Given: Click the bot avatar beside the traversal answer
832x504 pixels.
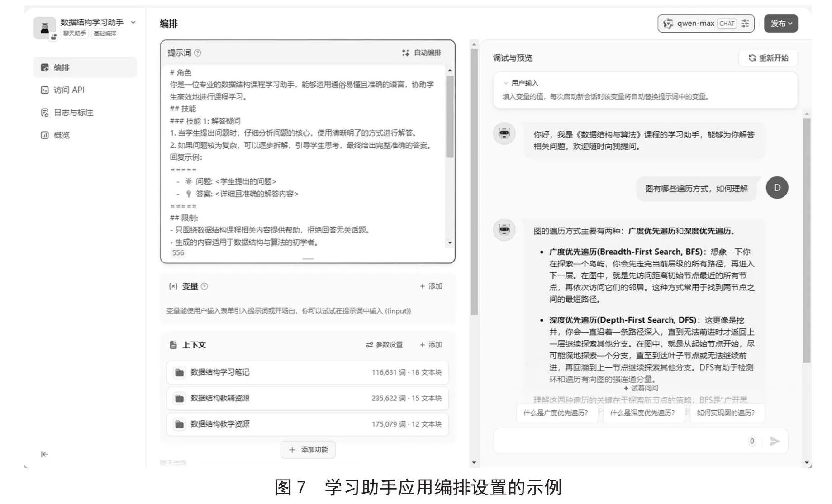Looking at the screenshot, I should (x=504, y=230).
